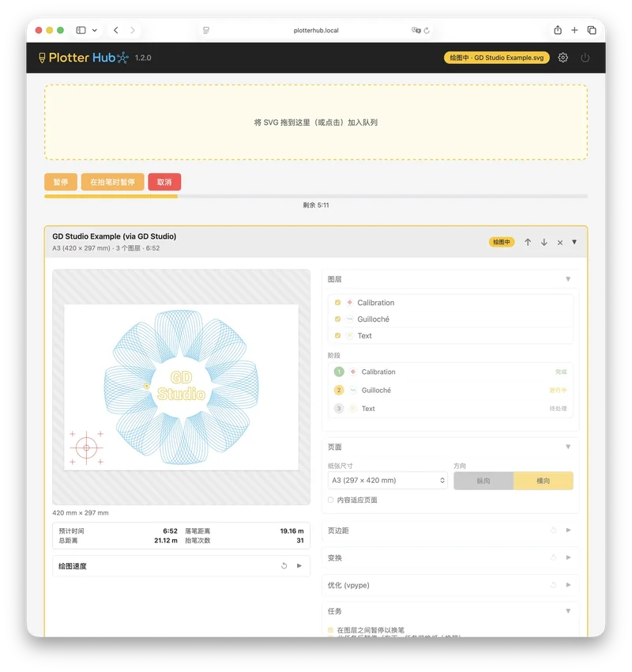The height and width of the screenshot is (672, 632).
Task: Expand the 优化 (vpype) section
Action: click(x=568, y=585)
